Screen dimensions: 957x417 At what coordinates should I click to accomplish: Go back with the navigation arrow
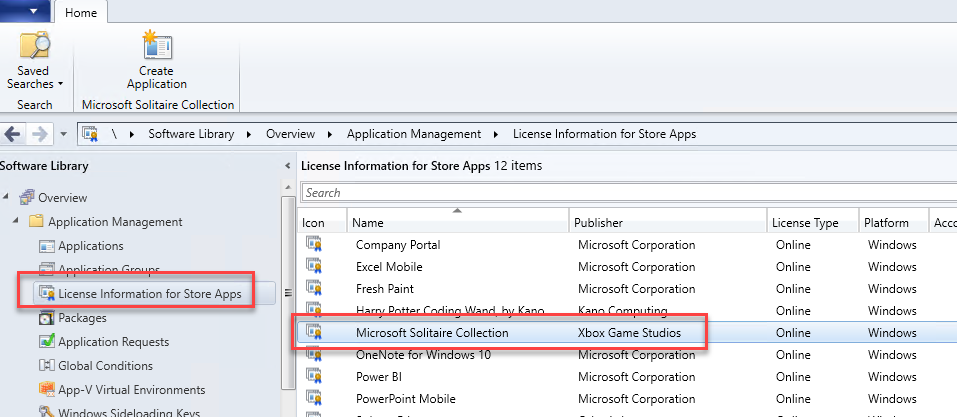[x=13, y=134]
